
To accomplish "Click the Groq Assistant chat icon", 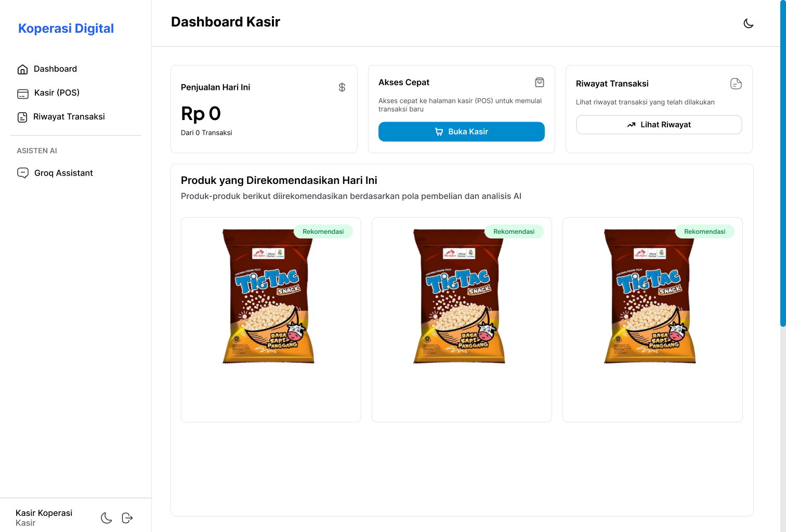I will coord(23,173).
